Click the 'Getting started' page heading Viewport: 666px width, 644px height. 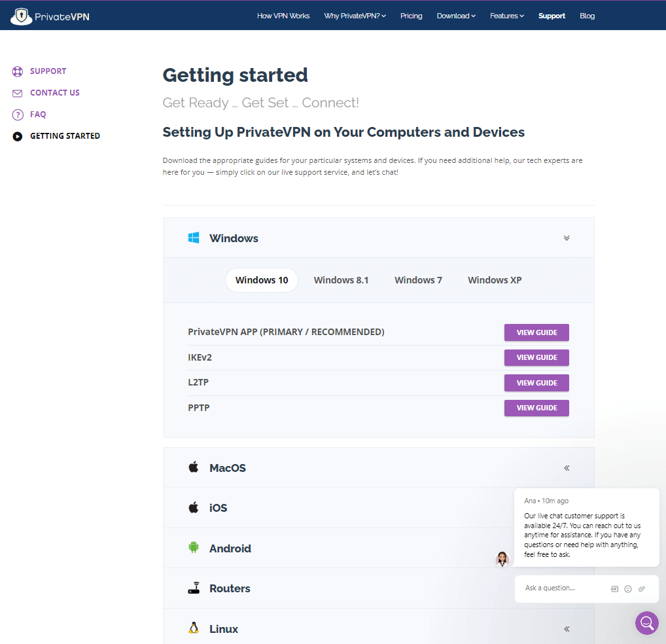[x=235, y=76]
